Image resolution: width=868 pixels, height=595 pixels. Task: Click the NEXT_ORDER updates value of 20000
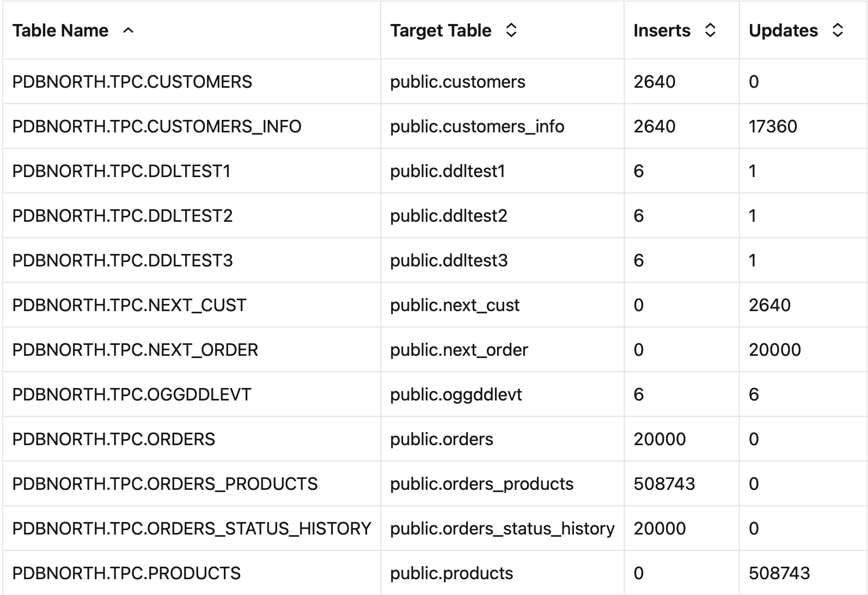(774, 349)
